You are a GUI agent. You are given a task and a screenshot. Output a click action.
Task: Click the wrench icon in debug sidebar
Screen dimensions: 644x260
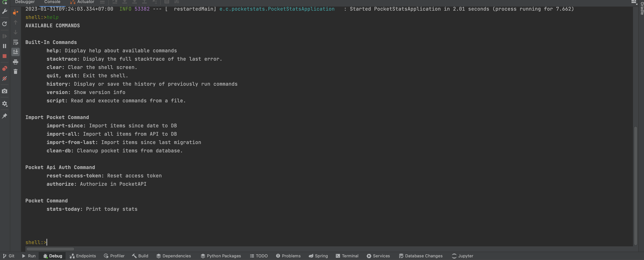5,12
